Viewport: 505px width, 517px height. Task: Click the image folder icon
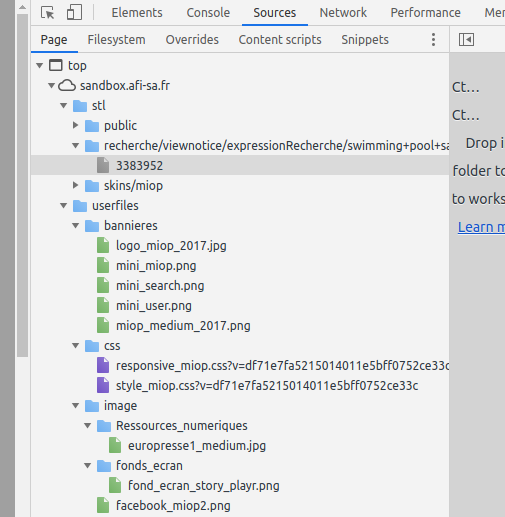click(x=92, y=406)
